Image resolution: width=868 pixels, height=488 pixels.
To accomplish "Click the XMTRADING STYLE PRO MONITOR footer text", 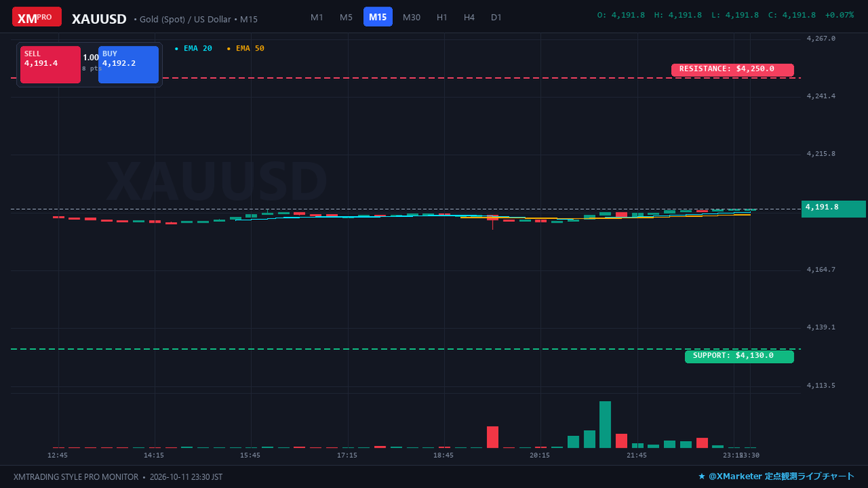I will click(75, 477).
